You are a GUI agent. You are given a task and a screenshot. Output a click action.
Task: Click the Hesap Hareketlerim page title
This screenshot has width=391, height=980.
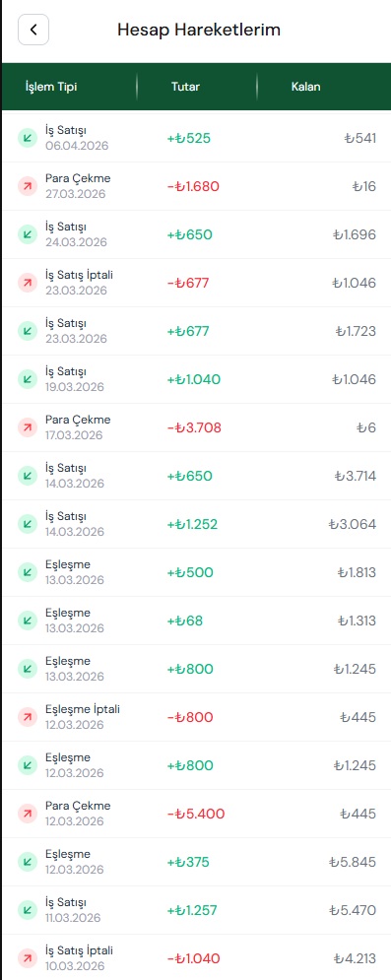click(x=199, y=30)
